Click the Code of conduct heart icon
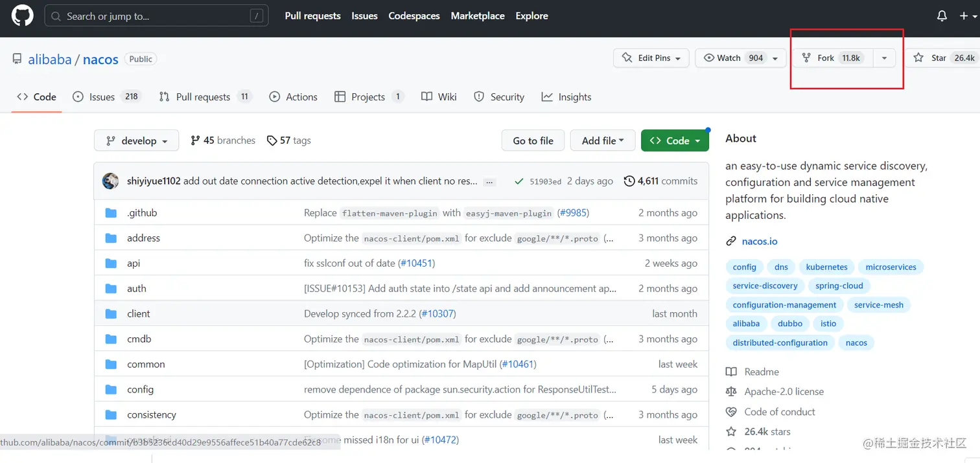This screenshot has width=980, height=463. point(731,411)
